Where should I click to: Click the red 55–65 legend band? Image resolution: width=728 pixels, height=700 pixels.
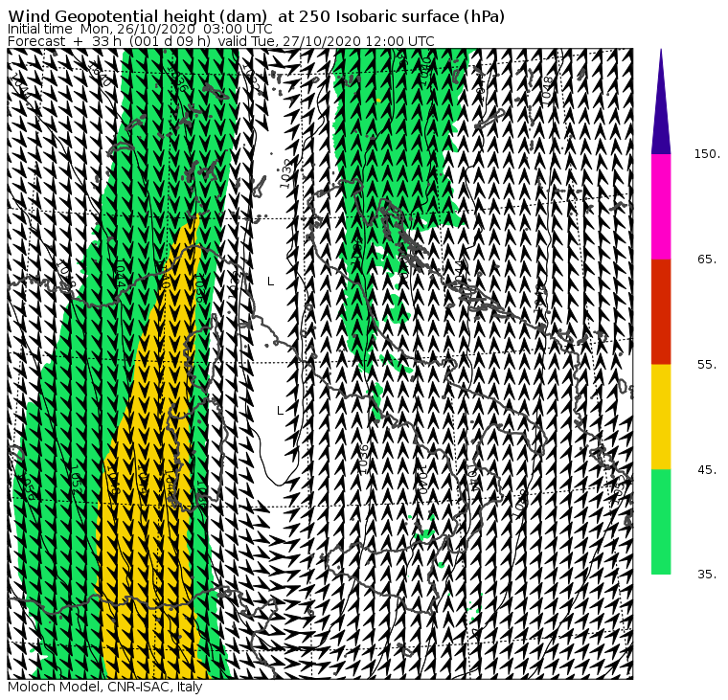pos(661,311)
